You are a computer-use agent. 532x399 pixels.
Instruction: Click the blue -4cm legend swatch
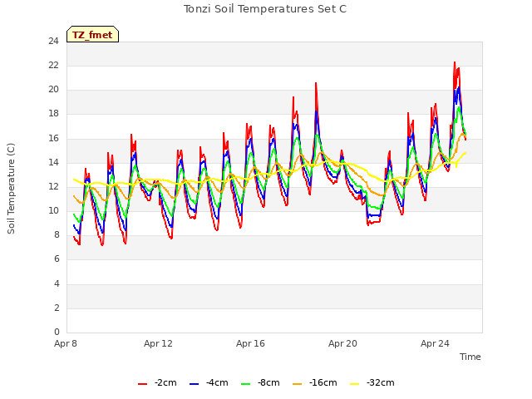tap(194, 384)
